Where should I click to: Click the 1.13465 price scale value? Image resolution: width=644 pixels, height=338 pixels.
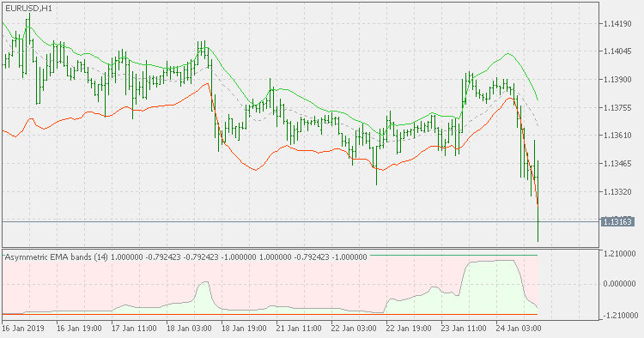pos(617,164)
